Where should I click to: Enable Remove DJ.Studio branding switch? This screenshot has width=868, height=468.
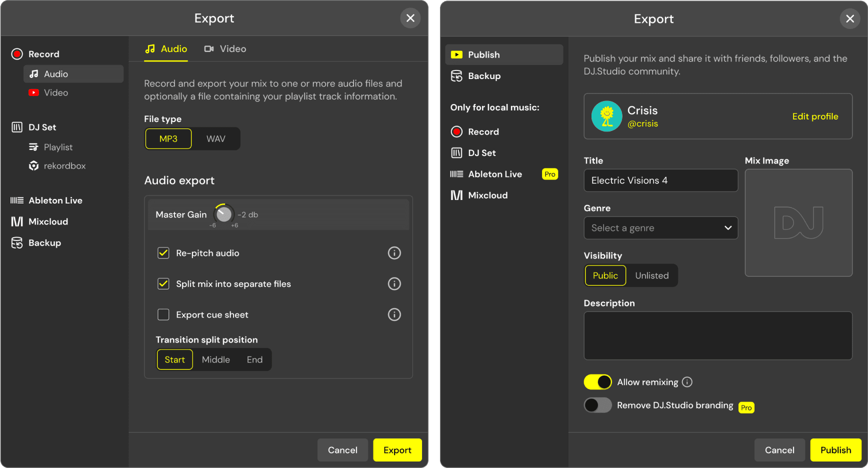point(598,405)
